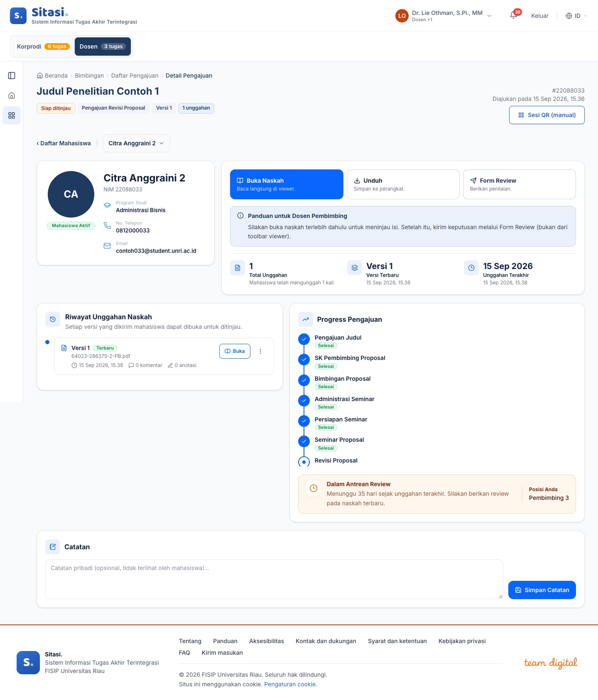Switch to the Dosen role tab
Viewport: 598px width, 700px height.
coord(103,47)
